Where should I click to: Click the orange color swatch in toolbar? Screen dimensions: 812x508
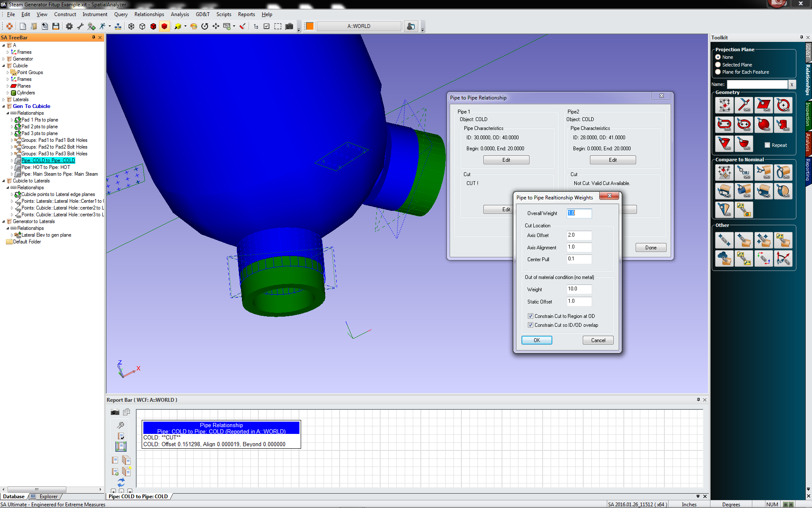coord(310,26)
